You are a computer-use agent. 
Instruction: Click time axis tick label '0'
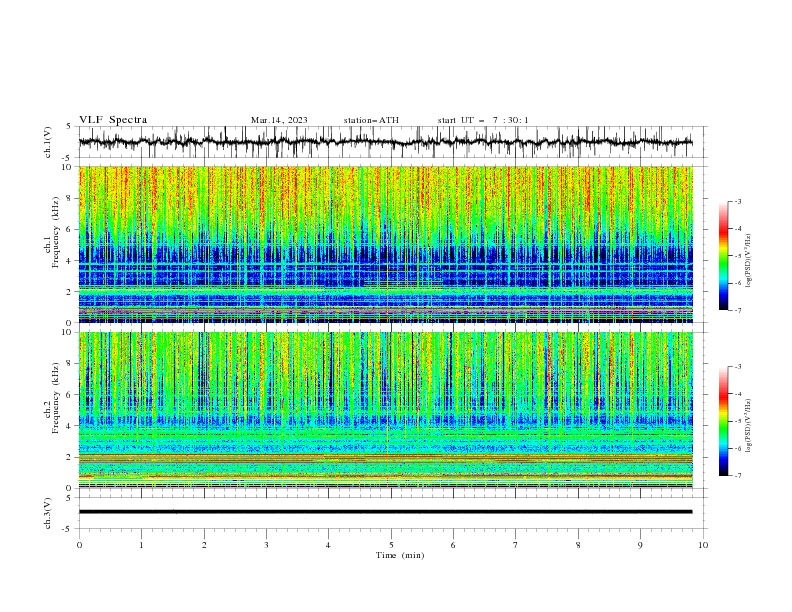[79, 545]
